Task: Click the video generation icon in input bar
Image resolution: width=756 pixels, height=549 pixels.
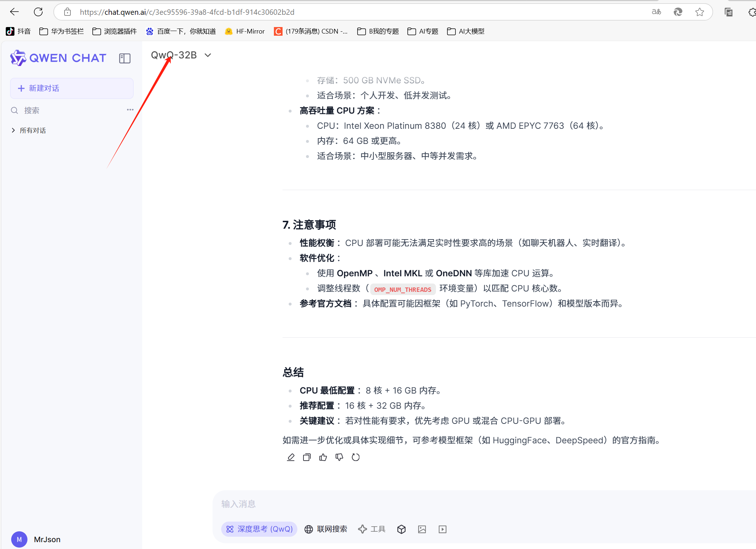Action: point(442,529)
